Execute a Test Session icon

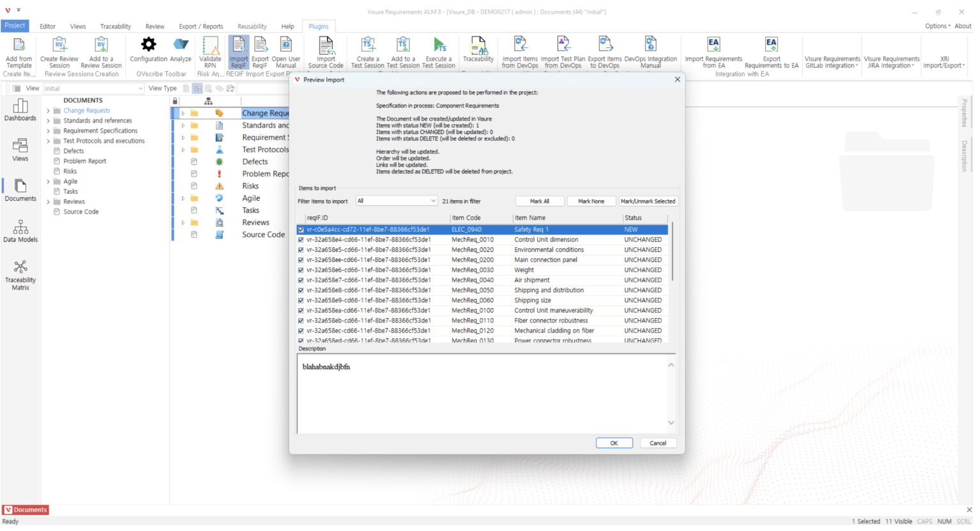click(439, 53)
